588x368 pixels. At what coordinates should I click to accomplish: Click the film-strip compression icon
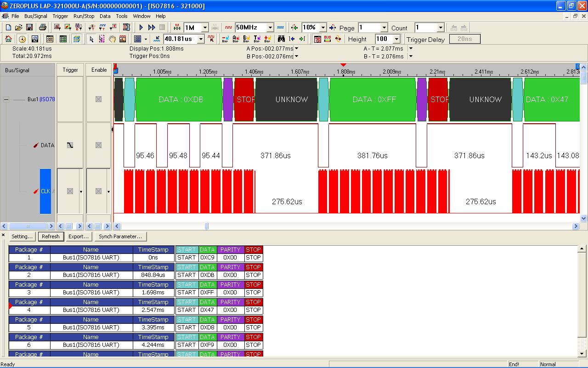[x=126, y=28]
